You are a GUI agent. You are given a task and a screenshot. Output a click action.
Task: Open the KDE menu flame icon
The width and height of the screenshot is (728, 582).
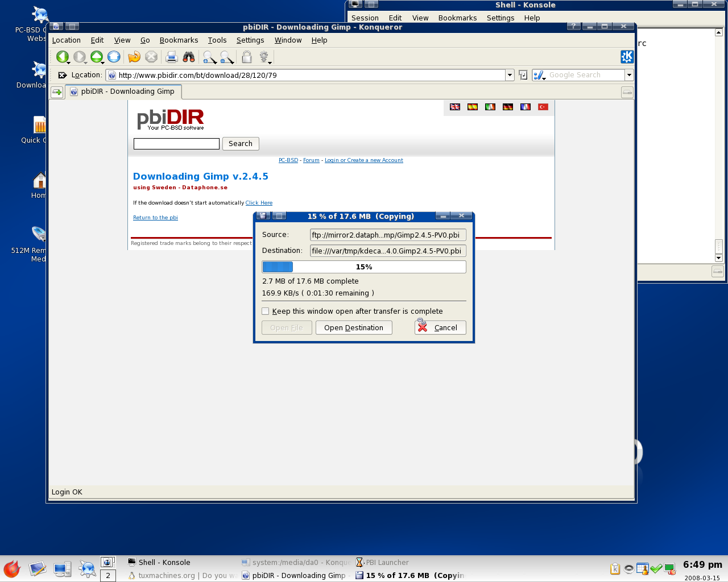(12, 569)
